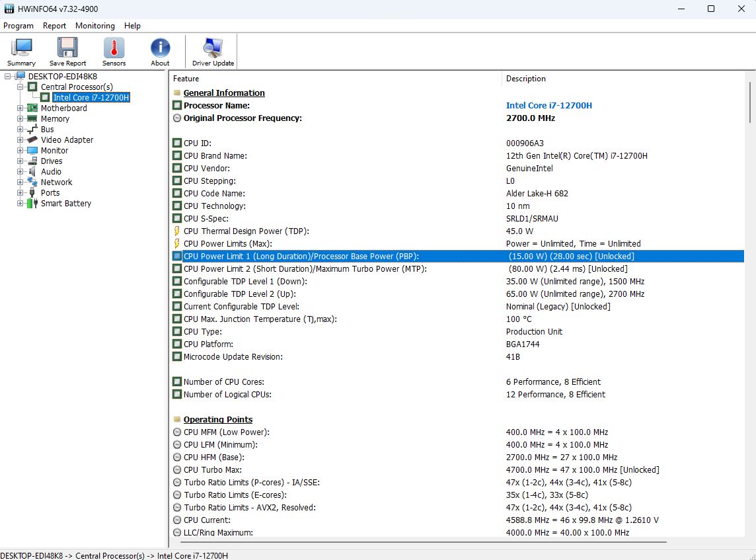The image size is (756, 560).
Task: Click the clock icon beside Original Processor Frequency
Action: pyautogui.click(x=177, y=118)
